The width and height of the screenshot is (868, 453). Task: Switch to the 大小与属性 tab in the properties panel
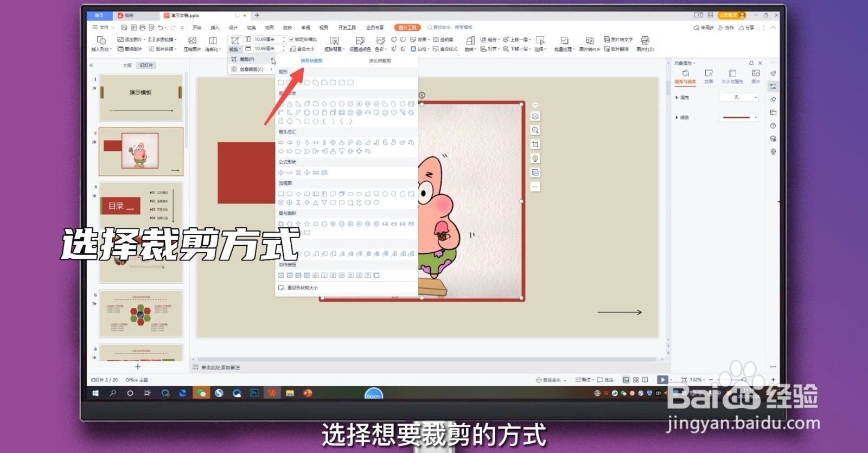click(732, 76)
